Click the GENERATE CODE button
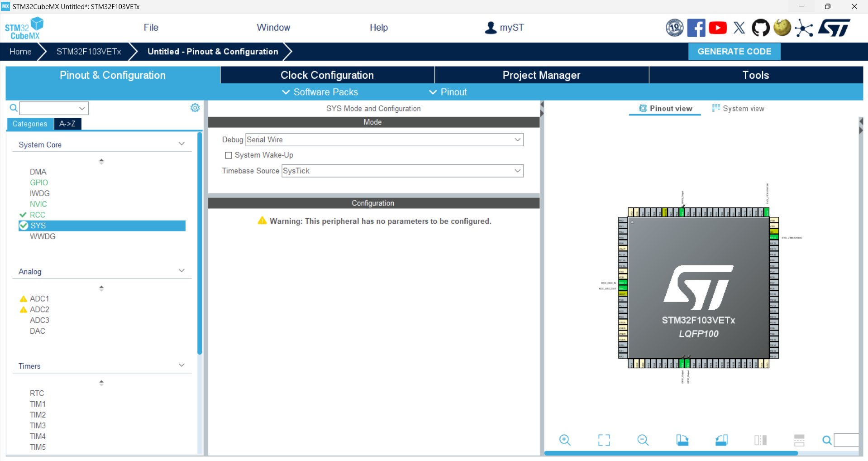The width and height of the screenshot is (868, 461). (x=734, y=52)
